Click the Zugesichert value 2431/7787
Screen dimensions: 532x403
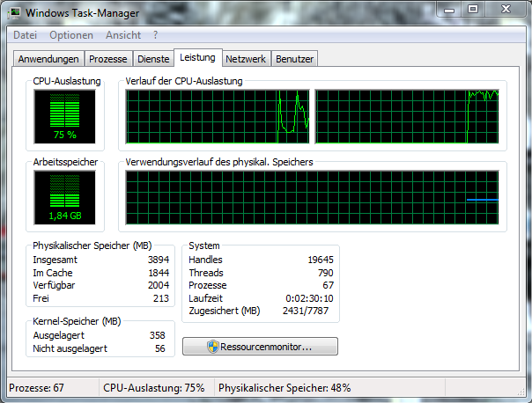click(x=306, y=311)
